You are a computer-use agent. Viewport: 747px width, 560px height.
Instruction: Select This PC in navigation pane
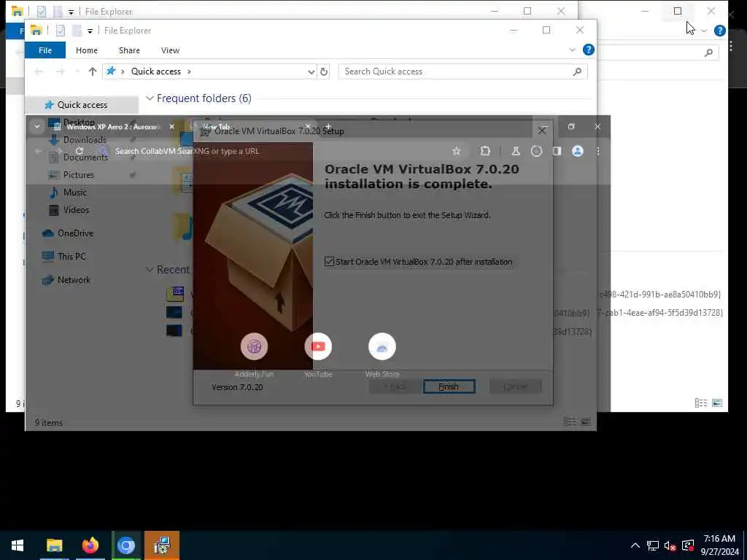point(71,257)
